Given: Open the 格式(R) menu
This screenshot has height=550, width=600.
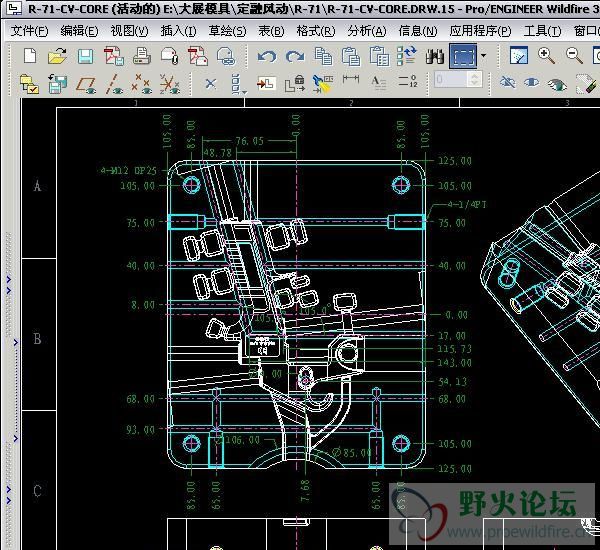Looking at the screenshot, I should tap(316, 31).
